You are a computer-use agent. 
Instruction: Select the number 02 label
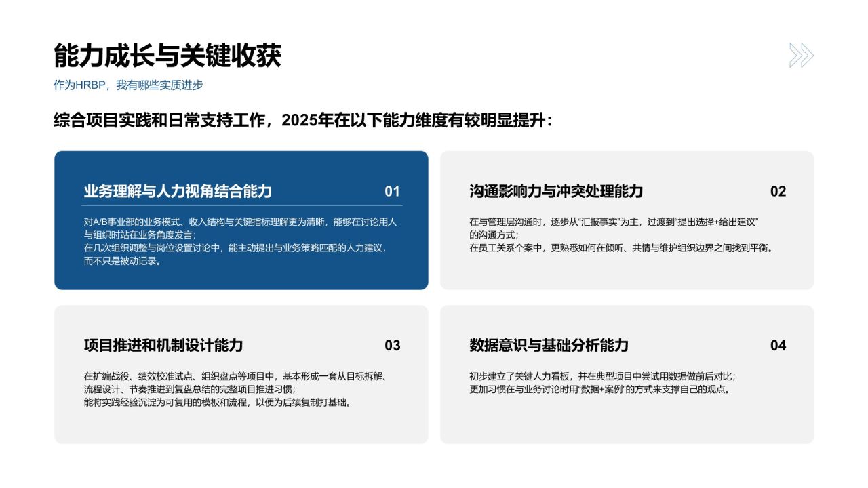click(778, 191)
